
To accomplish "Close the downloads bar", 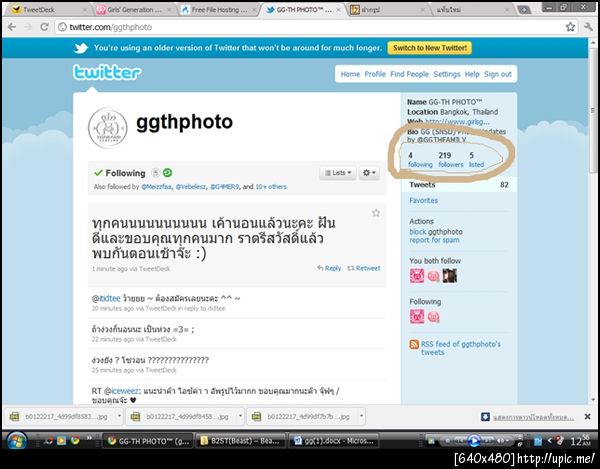I will click(x=587, y=417).
